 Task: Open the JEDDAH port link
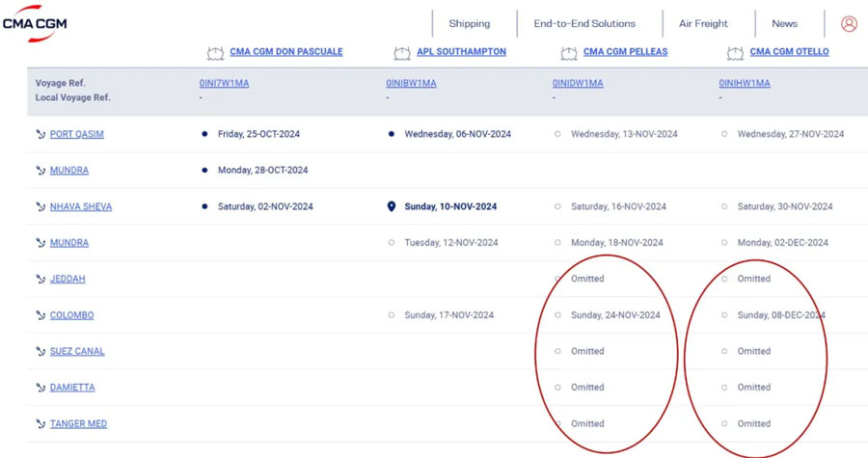[68, 279]
